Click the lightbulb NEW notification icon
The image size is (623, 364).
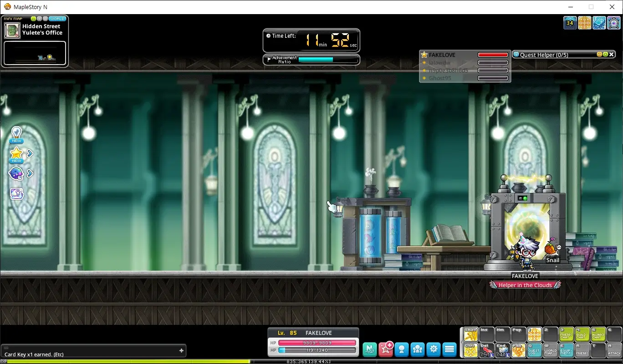tap(16, 135)
